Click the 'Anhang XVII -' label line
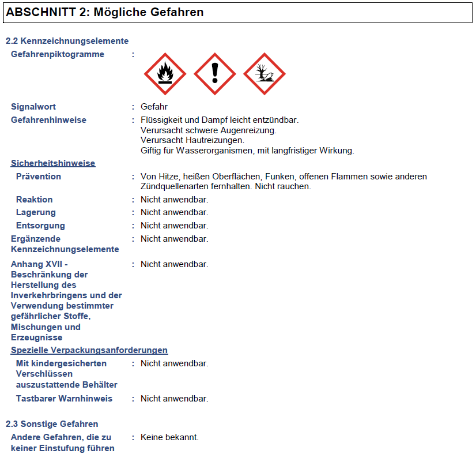The height and width of the screenshot is (454, 476). coord(39,264)
